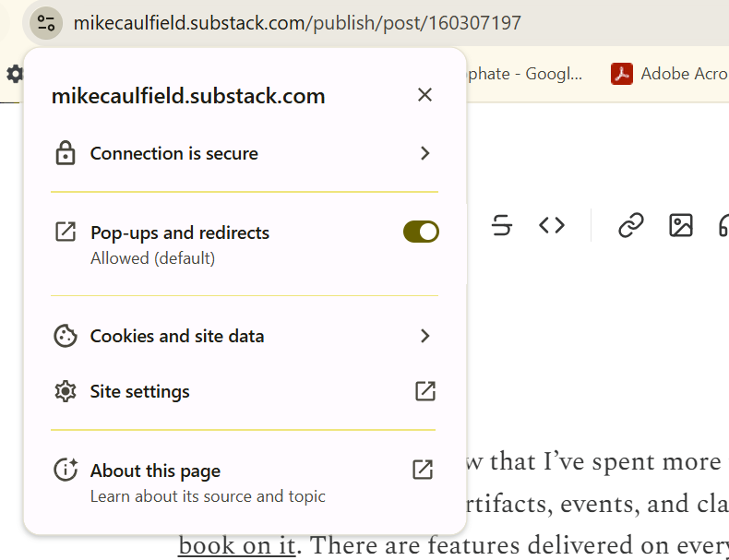
Task: Apply strikethrough formatting in the editor
Action: [502, 225]
